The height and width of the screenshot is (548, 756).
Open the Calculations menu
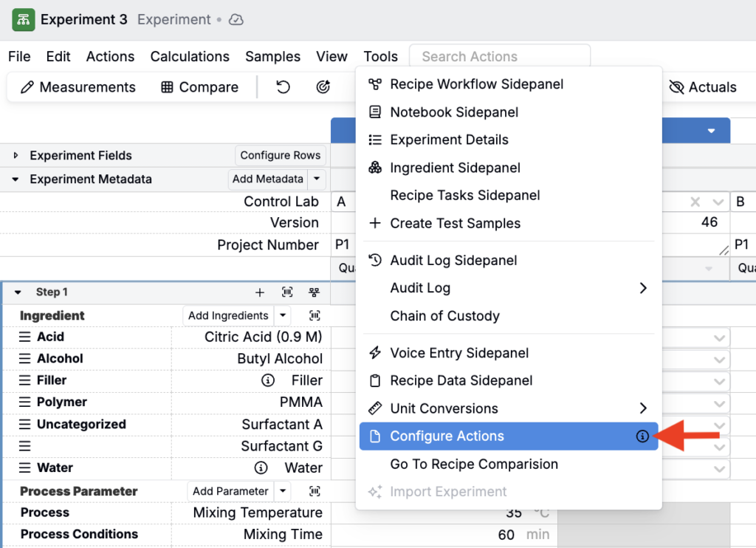[190, 57]
